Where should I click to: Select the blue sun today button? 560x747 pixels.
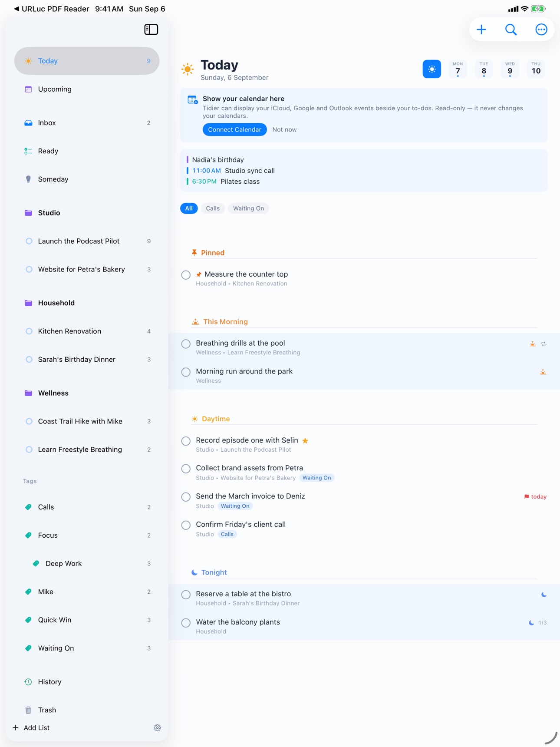click(432, 69)
